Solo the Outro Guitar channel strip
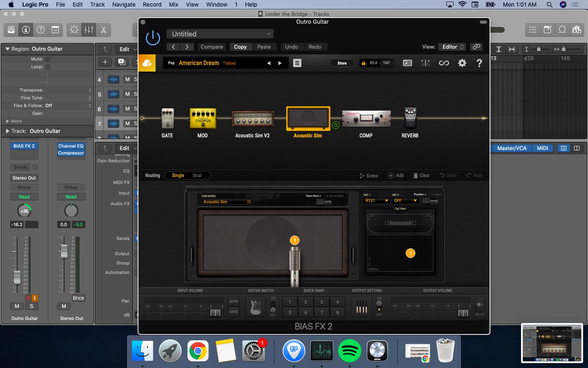 pos(32,306)
